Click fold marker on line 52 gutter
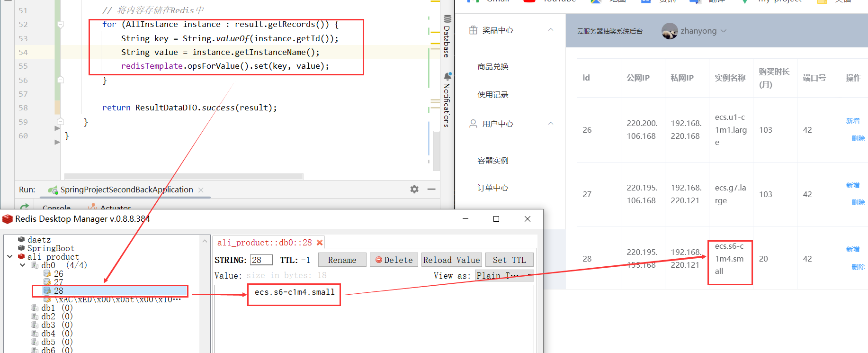The image size is (868, 353). tap(61, 25)
